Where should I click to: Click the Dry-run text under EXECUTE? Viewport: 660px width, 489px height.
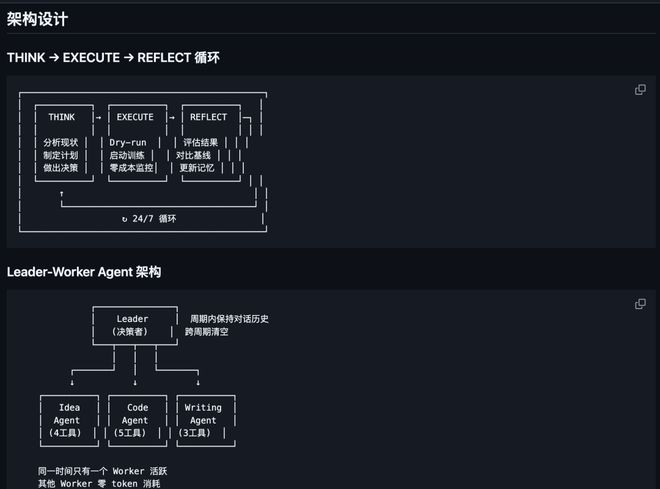[x=128, y=143]
